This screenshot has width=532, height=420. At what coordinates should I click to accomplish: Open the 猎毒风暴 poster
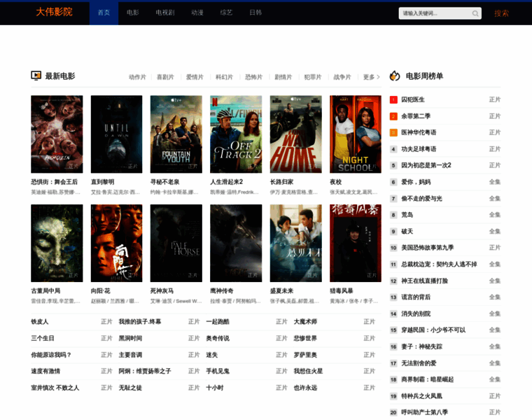click(x=356, y=243)
